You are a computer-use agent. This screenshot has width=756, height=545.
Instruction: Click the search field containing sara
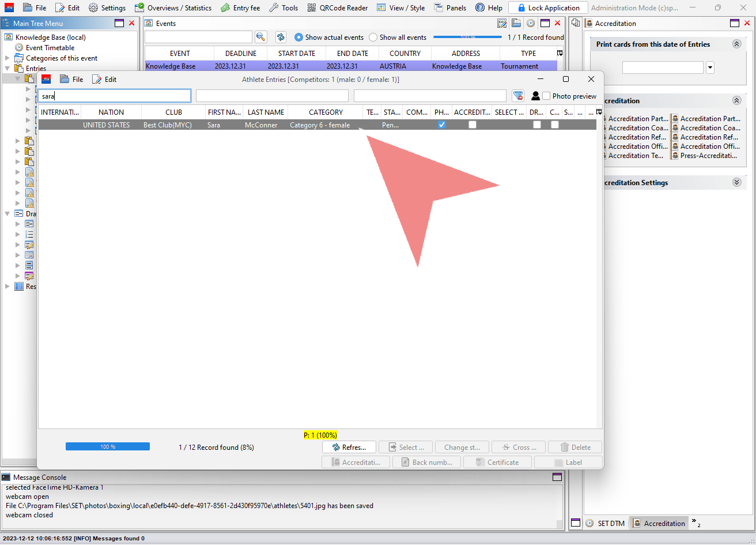click(114, 96)
